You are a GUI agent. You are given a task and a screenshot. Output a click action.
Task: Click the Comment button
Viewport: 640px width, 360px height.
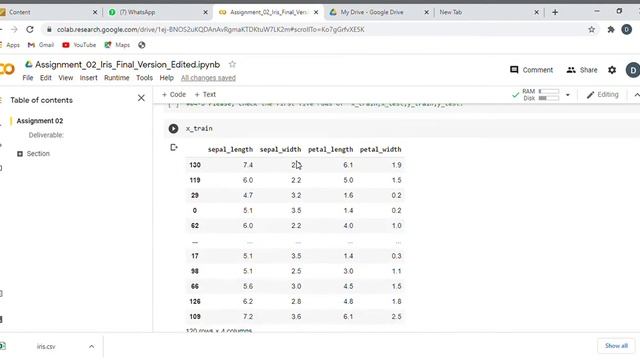531,70
